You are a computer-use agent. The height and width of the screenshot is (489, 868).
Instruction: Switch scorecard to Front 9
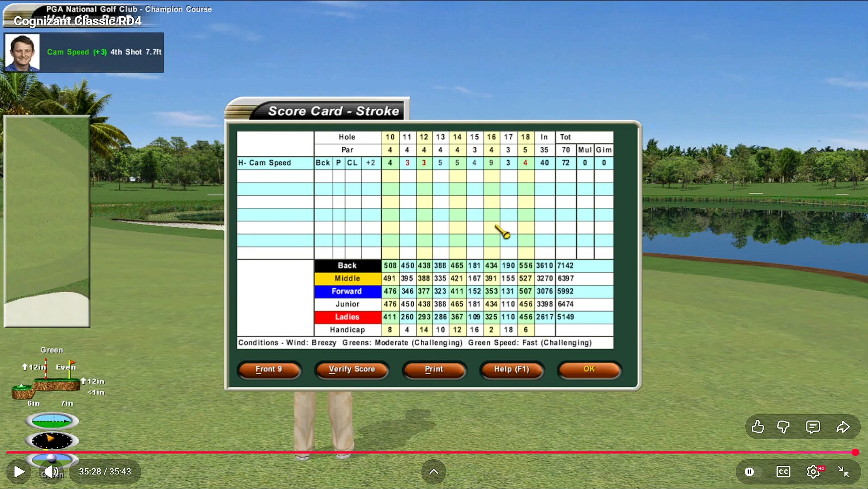[269, 369]
